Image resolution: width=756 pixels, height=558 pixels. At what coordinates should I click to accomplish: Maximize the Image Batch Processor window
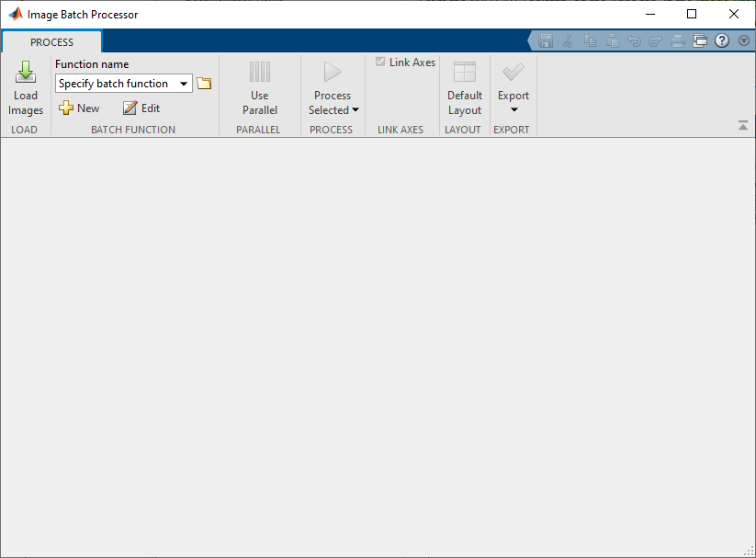(x=692, y=14)
